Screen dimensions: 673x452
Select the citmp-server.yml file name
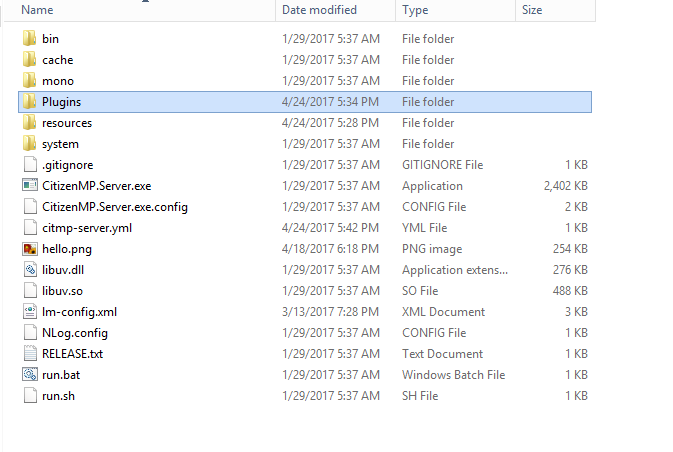[87, 228]
